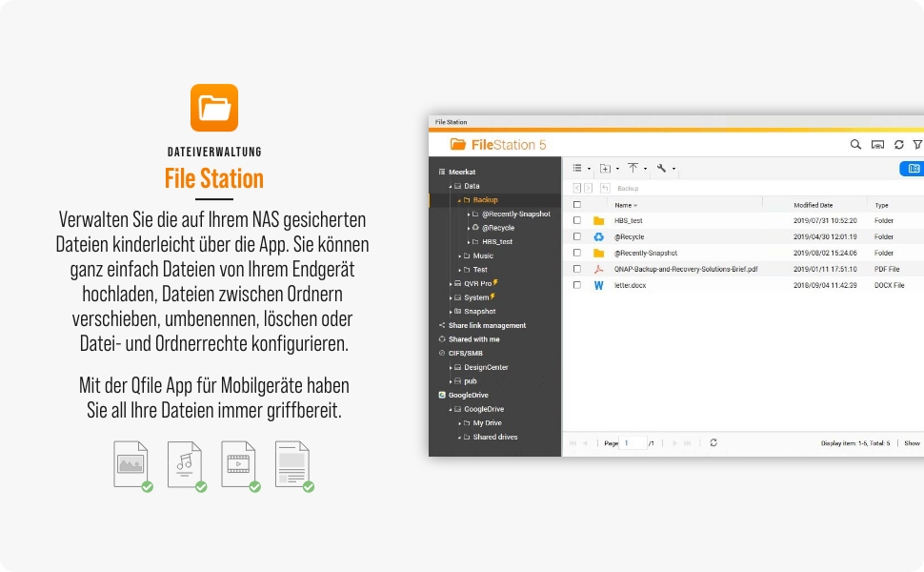Open the filter funnel icon in the header
Image resolution: width=924 pixels, height=572 pixels.
point(918,145)
